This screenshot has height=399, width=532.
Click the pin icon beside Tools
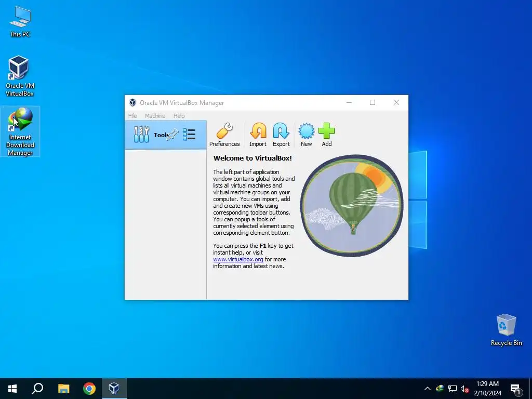172,135
